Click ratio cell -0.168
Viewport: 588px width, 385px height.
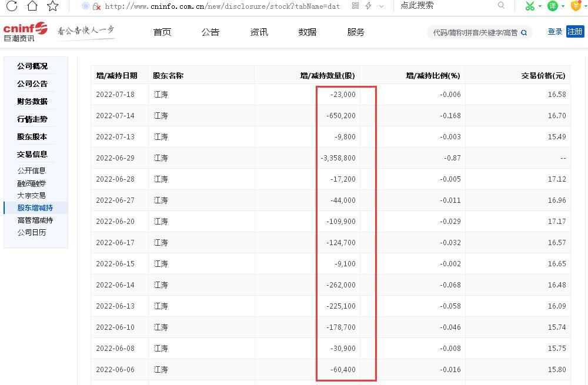coord(450,115)
